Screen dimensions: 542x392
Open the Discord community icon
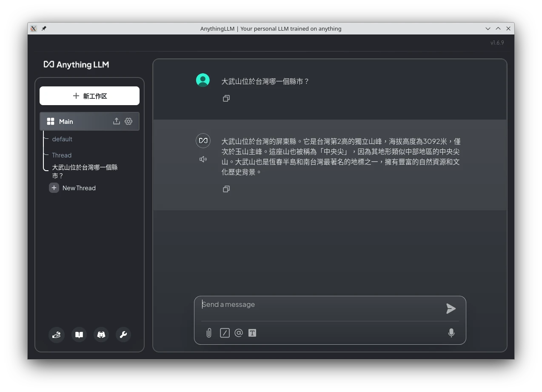tap(101, 335)
